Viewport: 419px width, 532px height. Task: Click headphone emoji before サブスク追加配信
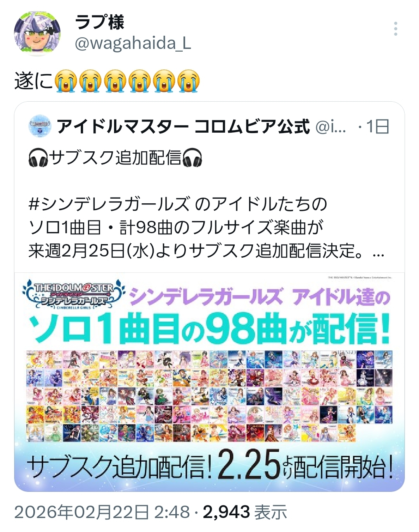[38, 158]
